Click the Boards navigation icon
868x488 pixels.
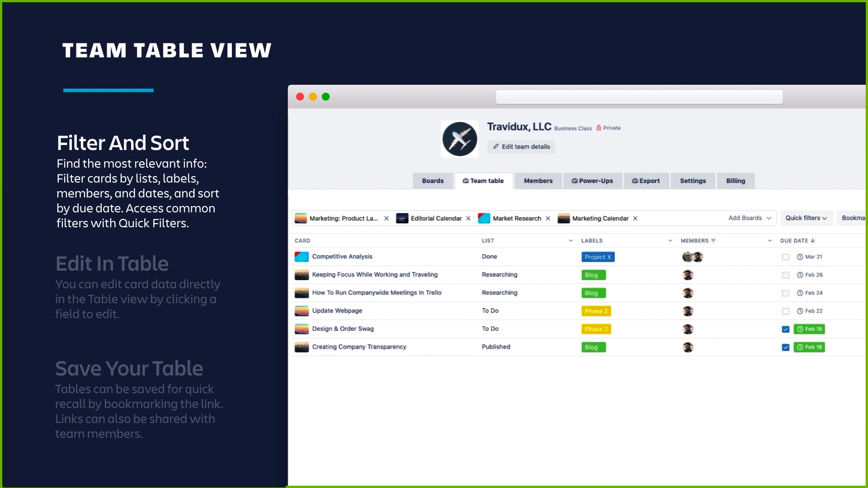click(433, 181)
